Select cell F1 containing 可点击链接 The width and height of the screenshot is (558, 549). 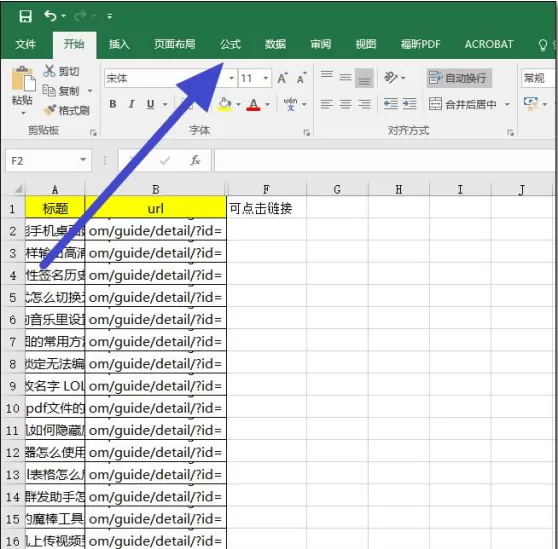pyautogui.click(x=266, y=208)
